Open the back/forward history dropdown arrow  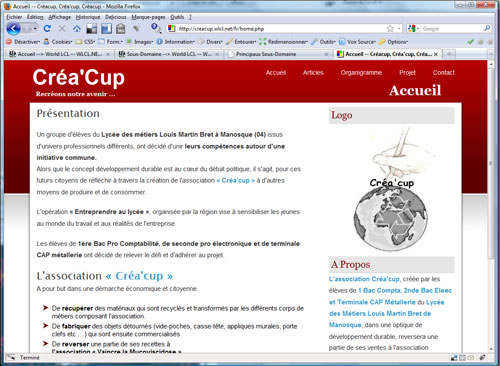click(x=35, y=29)
